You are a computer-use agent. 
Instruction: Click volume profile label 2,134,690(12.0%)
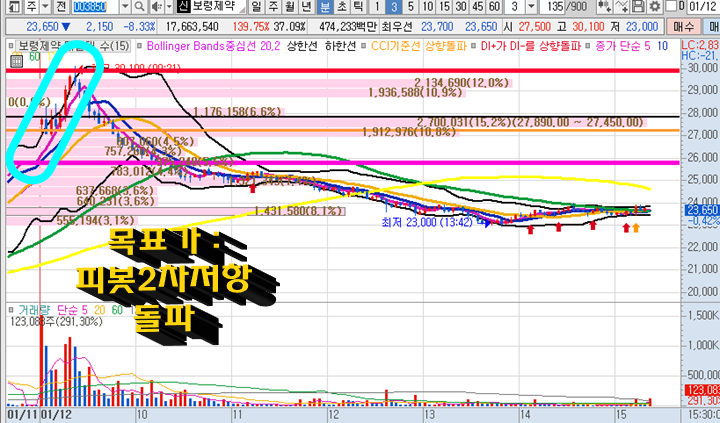(x=461, y=83)
